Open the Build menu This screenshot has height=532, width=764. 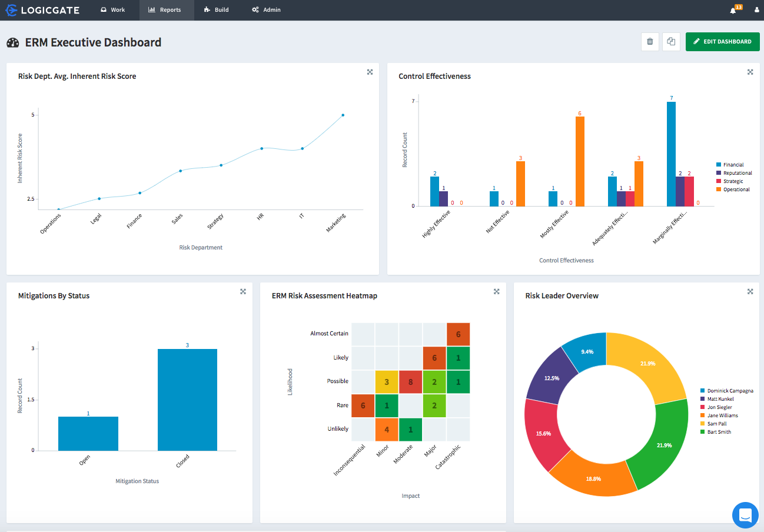(216, 10)
